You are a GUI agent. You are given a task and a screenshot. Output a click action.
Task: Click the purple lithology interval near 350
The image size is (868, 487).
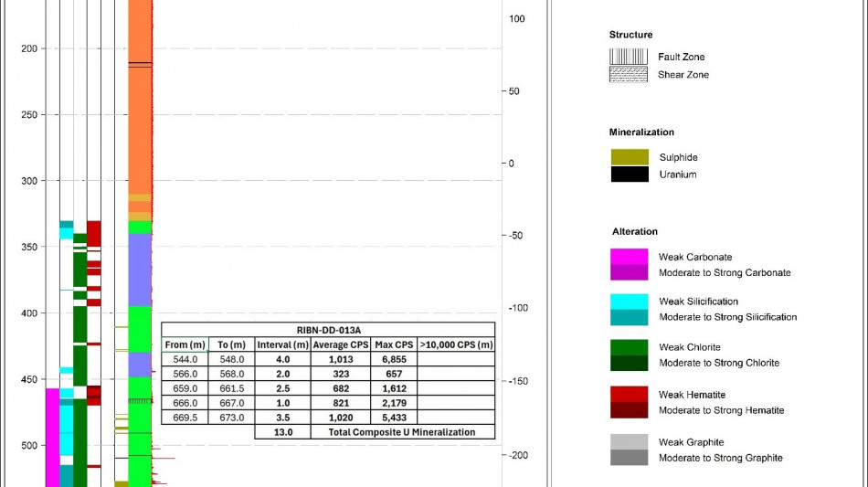140,270
